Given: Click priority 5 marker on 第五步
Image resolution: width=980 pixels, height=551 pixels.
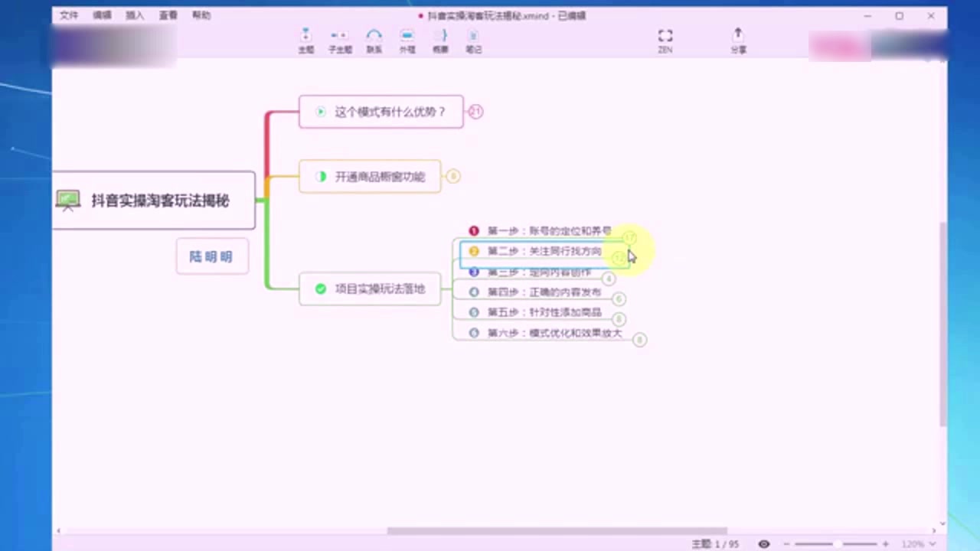Looking at the screenshot, I should tap(474, 312).
